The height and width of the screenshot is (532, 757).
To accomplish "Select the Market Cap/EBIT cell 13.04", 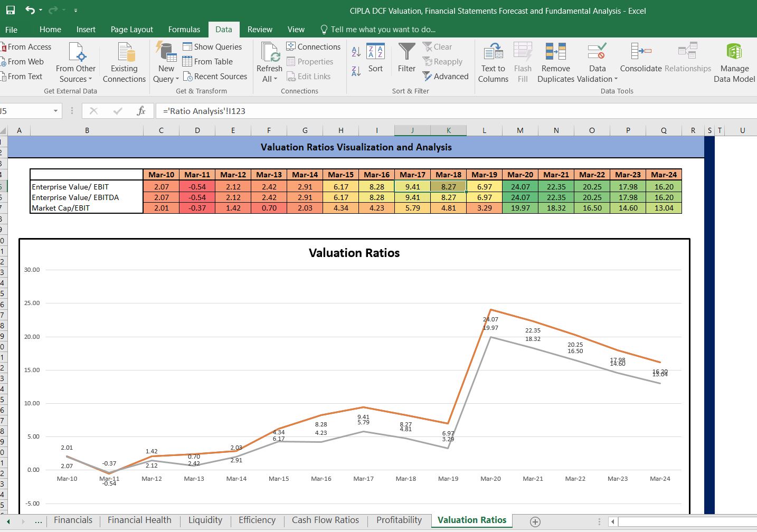I will (664, 208).
